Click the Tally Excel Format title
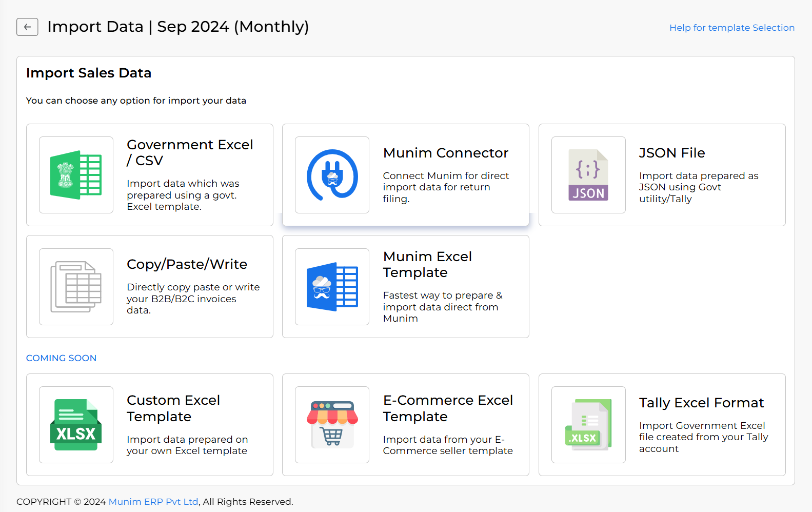 click(701, 403)
